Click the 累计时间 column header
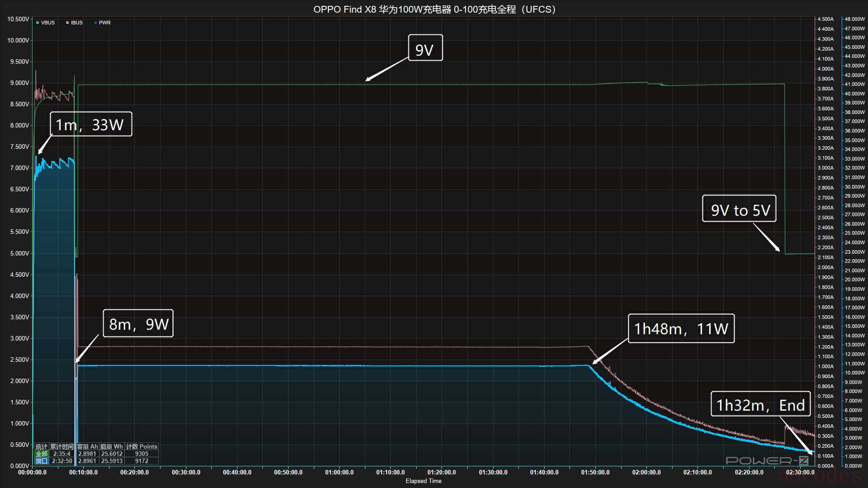 click(62, 446)
